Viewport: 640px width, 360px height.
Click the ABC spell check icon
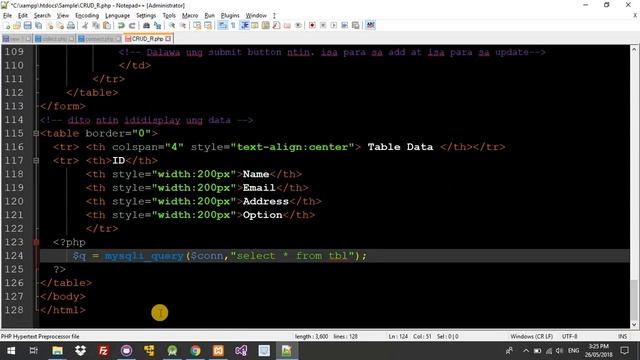370,25
